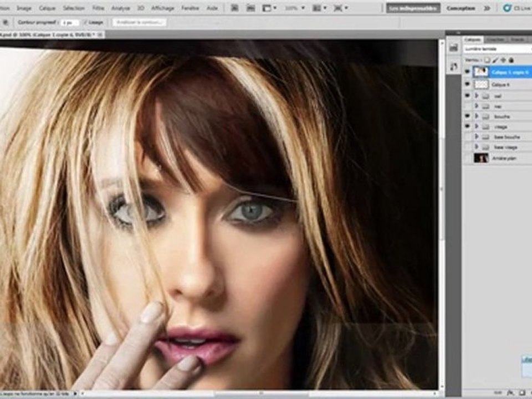Open the Aide menu
Image resolution: width=532 pixels, height=399 pixels.
212,8
